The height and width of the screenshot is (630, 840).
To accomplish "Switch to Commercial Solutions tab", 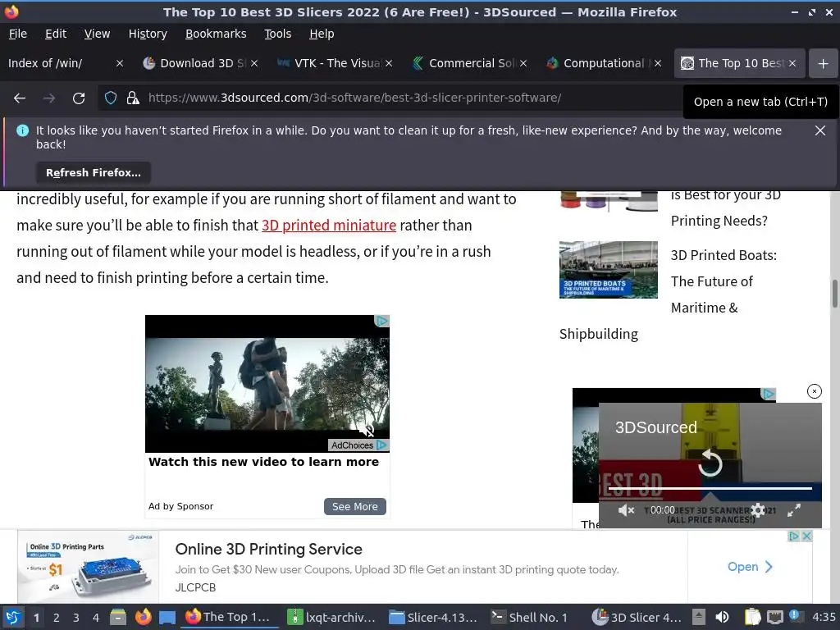I will (x=468, y=63).
